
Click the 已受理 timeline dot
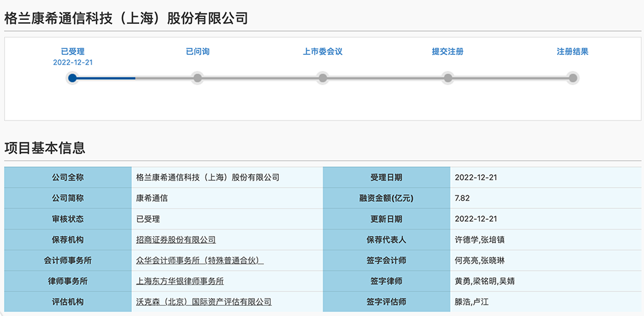click(73, 78)
